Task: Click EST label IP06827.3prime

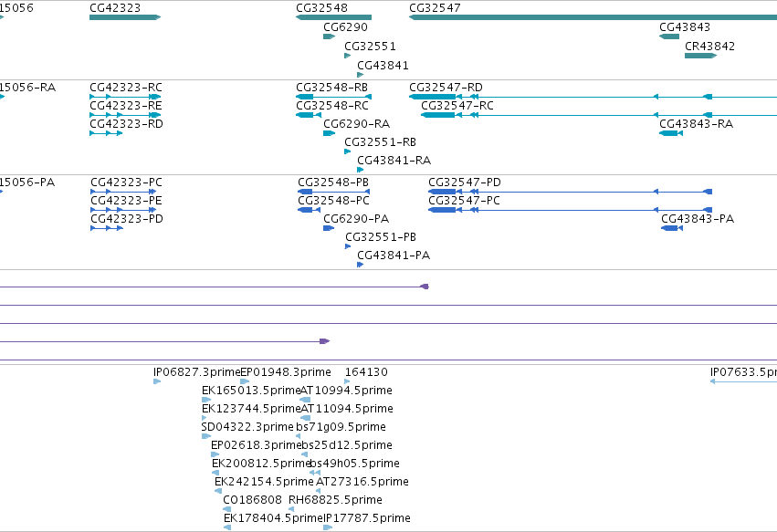Action: [196, 372]
